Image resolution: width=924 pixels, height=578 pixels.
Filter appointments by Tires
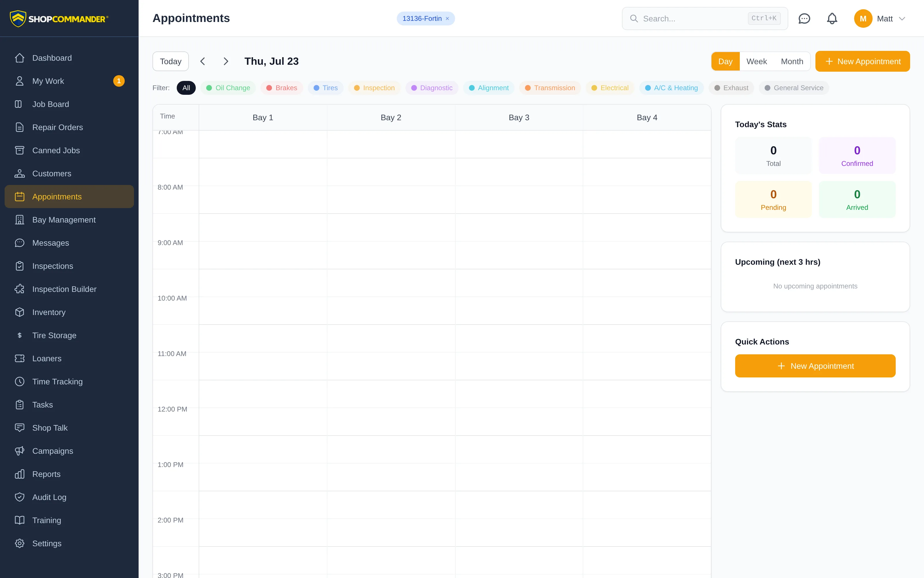click(x=325, y=88)
